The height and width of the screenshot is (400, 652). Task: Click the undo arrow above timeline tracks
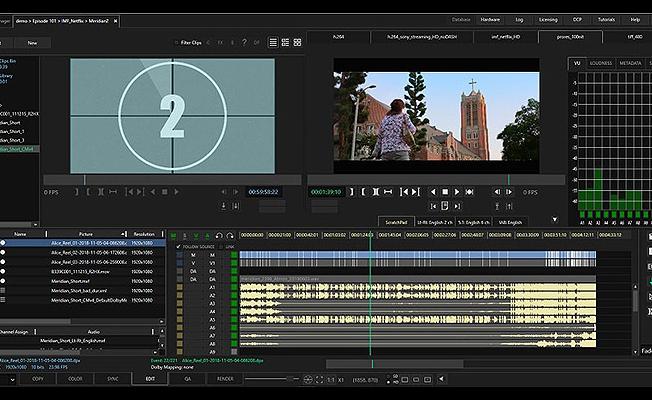pos(219,236)
